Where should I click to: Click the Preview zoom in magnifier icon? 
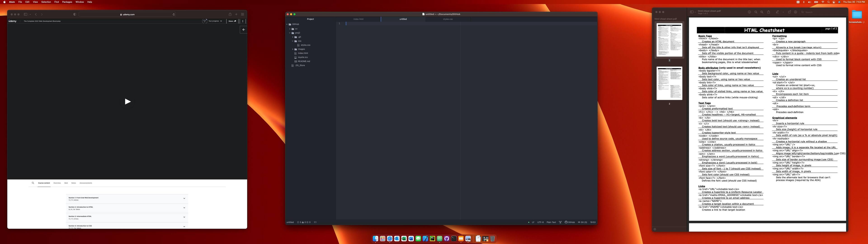(x=762, y=12)
